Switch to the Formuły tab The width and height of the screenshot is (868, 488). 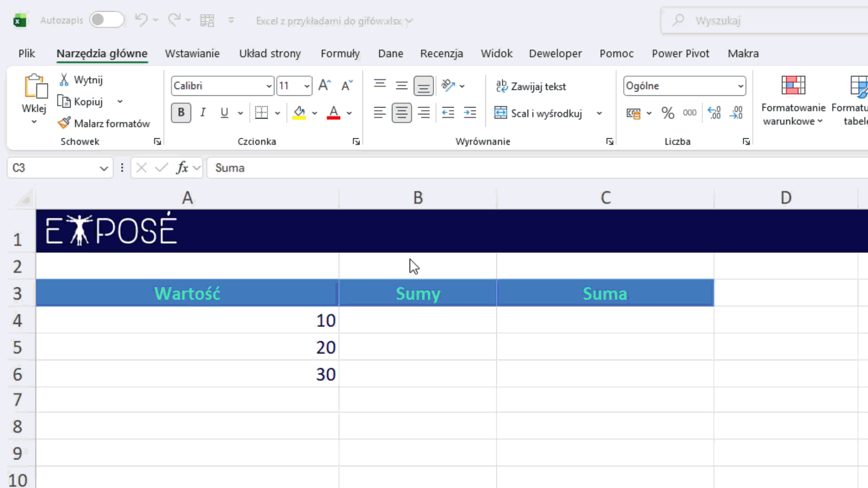340,53
